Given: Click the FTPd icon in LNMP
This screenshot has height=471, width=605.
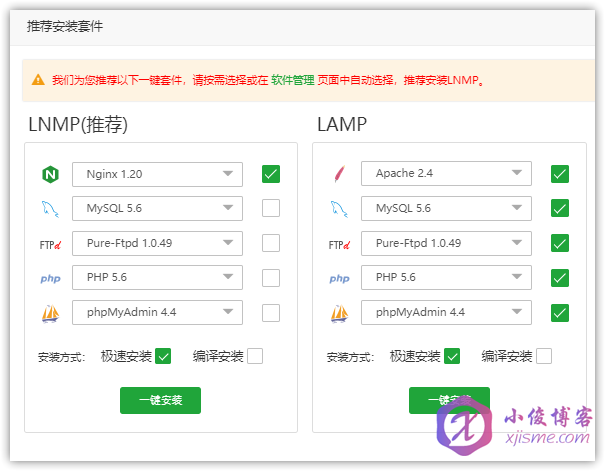Looking at the screenshot, I should coord(50,245).
